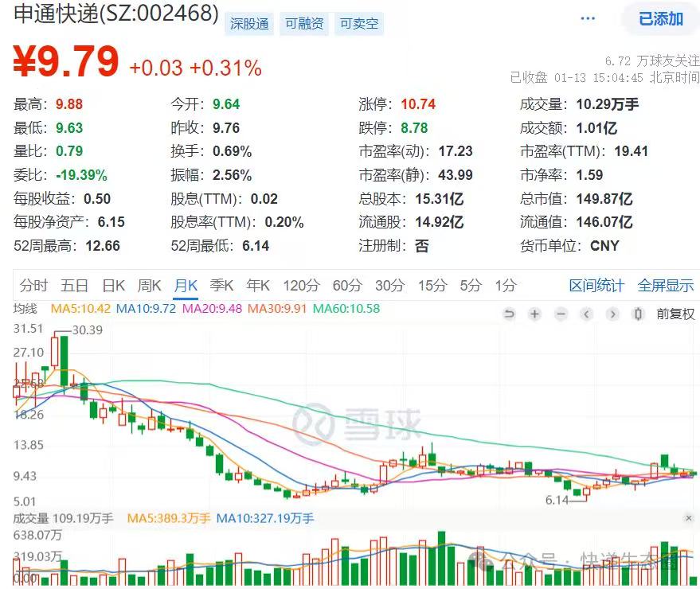Switch to the 60分 chart tab
This screenshot has height=589, width=700.
347,286
